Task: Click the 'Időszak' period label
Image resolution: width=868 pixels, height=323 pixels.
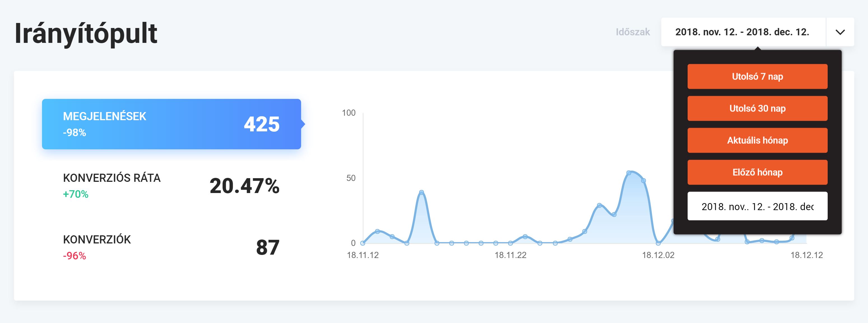Action: (632, 32)
